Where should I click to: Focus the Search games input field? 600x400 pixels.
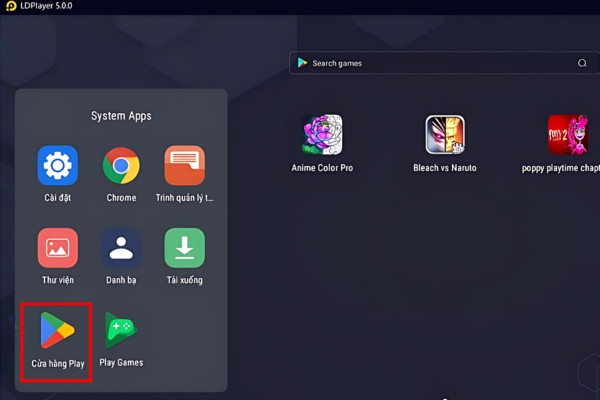(444, 63)
